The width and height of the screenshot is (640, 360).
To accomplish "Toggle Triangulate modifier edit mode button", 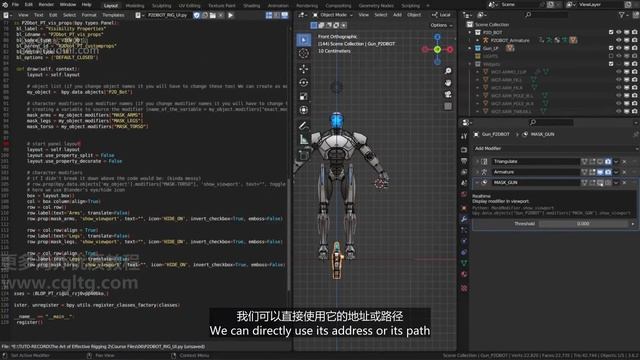I will pos(592,162).
